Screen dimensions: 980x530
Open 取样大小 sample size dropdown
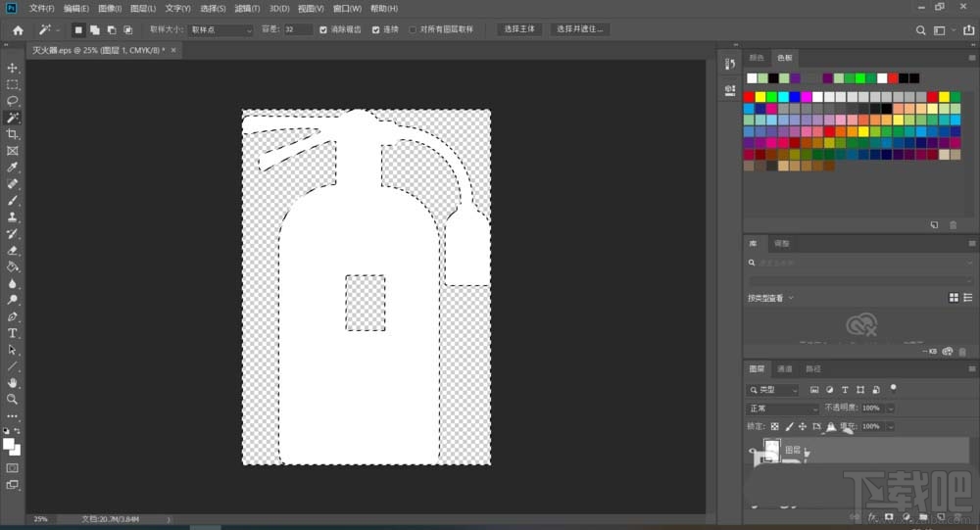[220, 29]
